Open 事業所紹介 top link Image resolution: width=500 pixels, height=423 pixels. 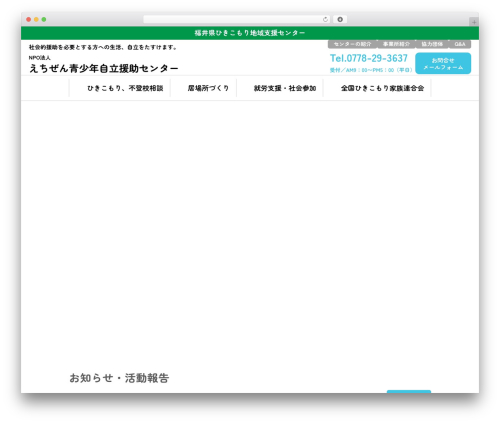(x=396, y=44)
